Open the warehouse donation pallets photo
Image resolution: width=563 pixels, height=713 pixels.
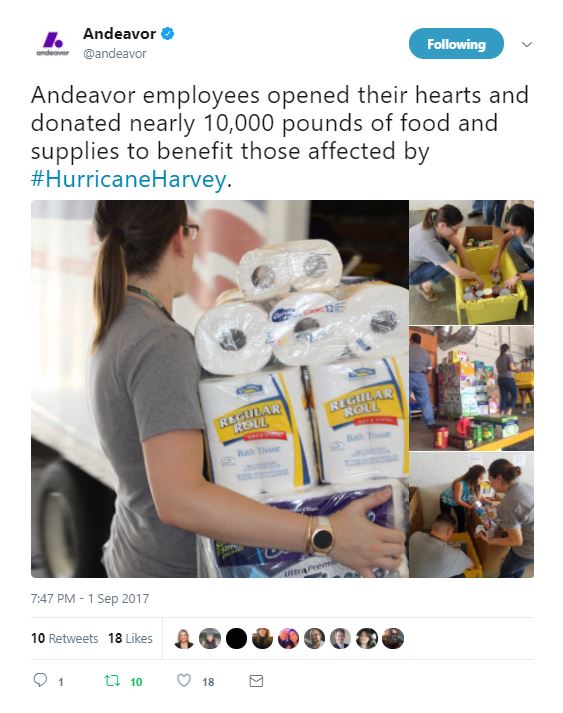pos(472,388)
